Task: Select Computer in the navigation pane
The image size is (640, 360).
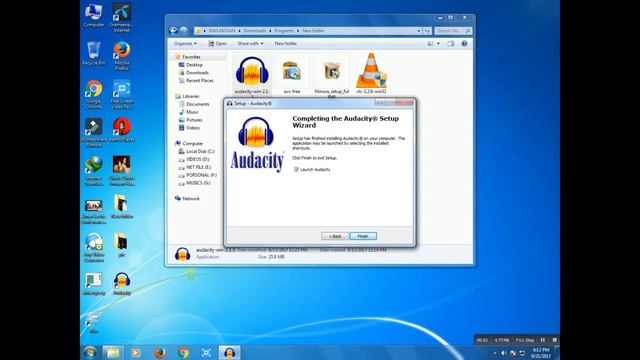Action: [x=192, y=143]
